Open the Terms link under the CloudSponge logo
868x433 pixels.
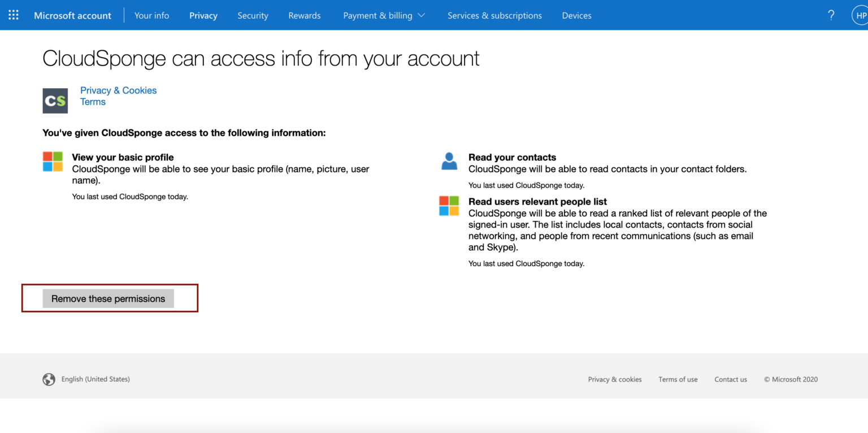(93, 102)
